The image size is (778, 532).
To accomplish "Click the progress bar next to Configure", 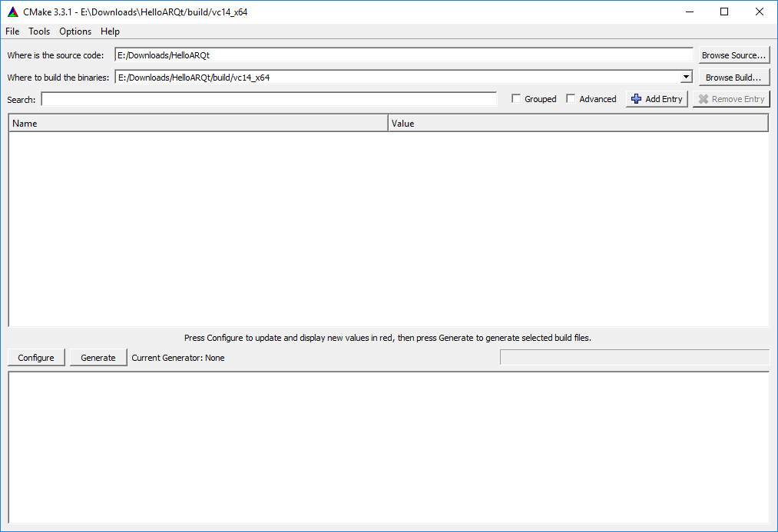I will coord(634,356).
